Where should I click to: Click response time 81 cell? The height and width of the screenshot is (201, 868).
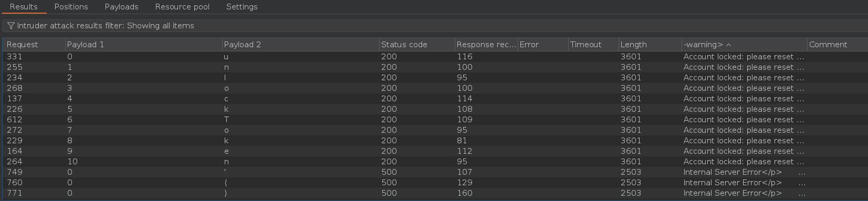[486, 141]
